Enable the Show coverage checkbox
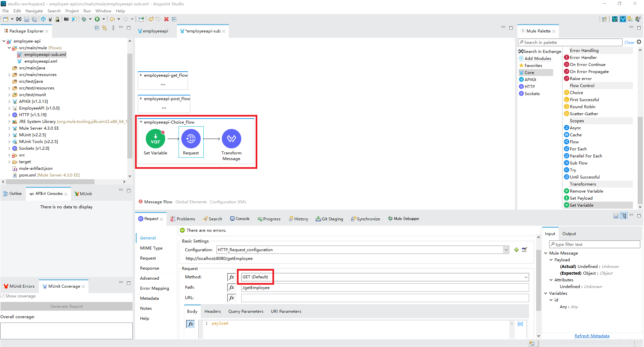Screen dimensions: 644x347 (3, 296)
